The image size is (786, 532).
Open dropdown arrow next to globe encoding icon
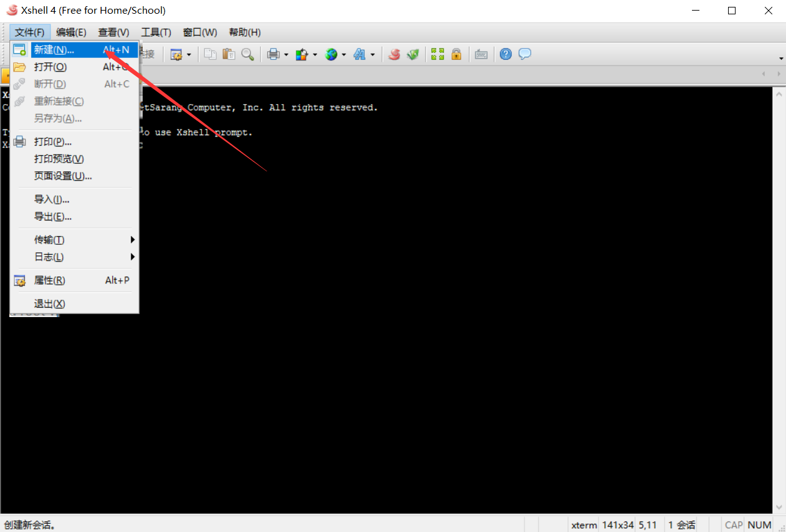[x=344, y=55]
